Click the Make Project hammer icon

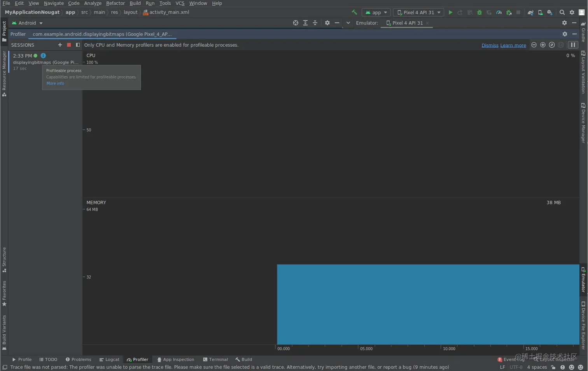click(354, 12)
